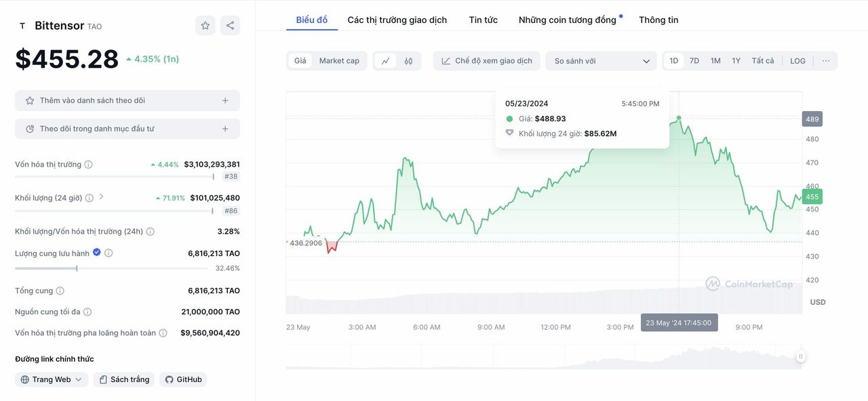Select the 1Y time range
Image resolution: width=868 pixels, height=401 pixels.
736,61
